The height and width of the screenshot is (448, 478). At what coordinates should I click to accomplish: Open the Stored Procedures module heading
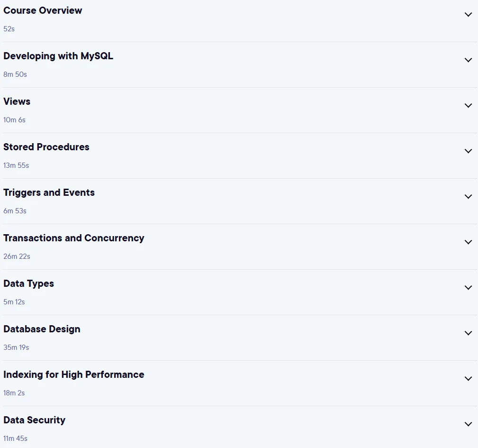(46, 147)
